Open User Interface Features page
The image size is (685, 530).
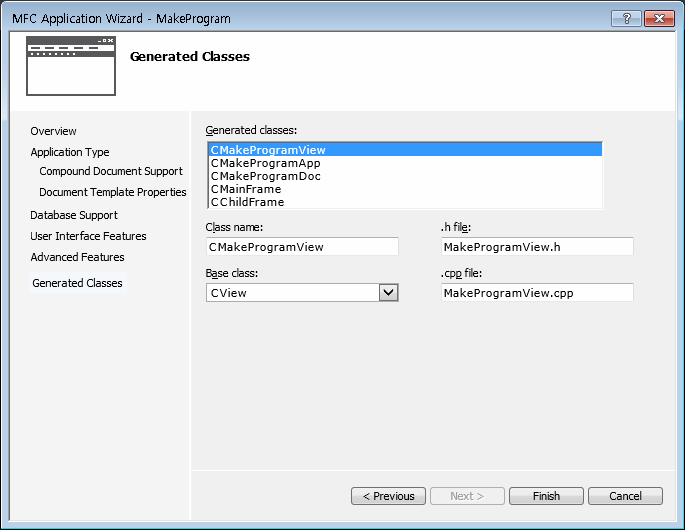point(88,236)
